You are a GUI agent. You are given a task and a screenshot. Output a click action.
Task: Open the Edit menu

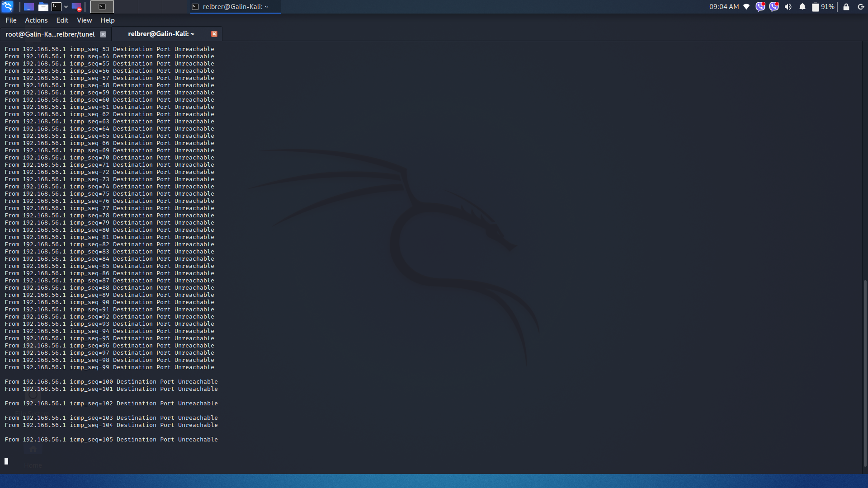coord(62,20)
